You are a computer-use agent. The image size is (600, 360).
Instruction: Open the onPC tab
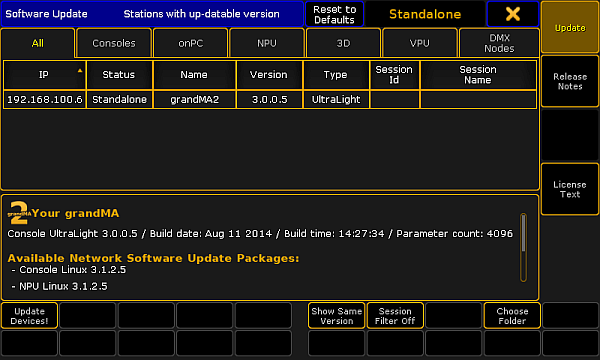191,43
